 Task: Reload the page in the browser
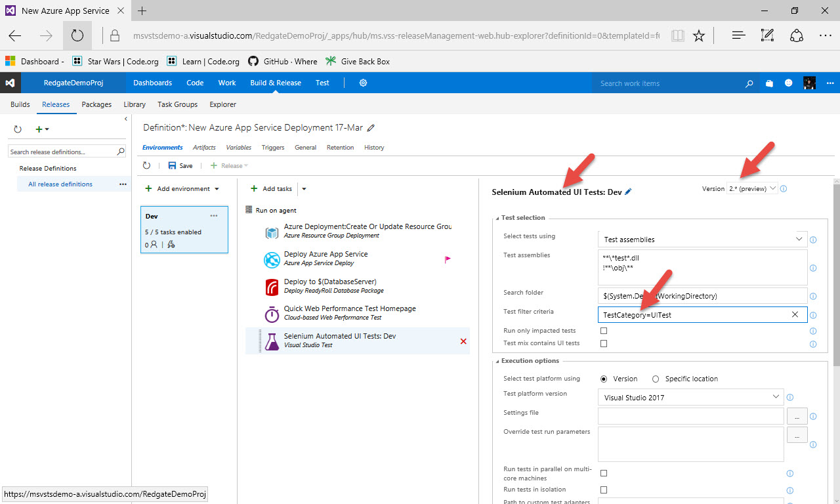pos(77,36)
